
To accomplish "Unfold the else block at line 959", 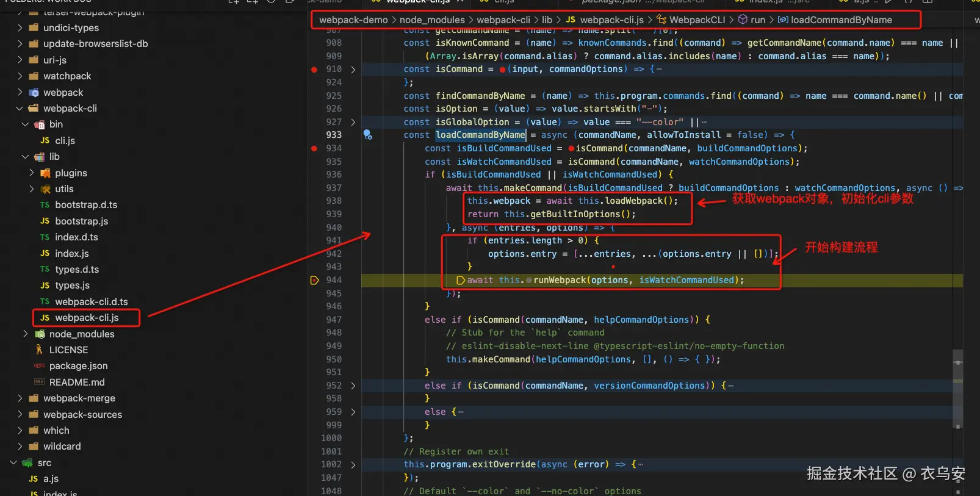I will pyautogui.click(x=353, y=412).
